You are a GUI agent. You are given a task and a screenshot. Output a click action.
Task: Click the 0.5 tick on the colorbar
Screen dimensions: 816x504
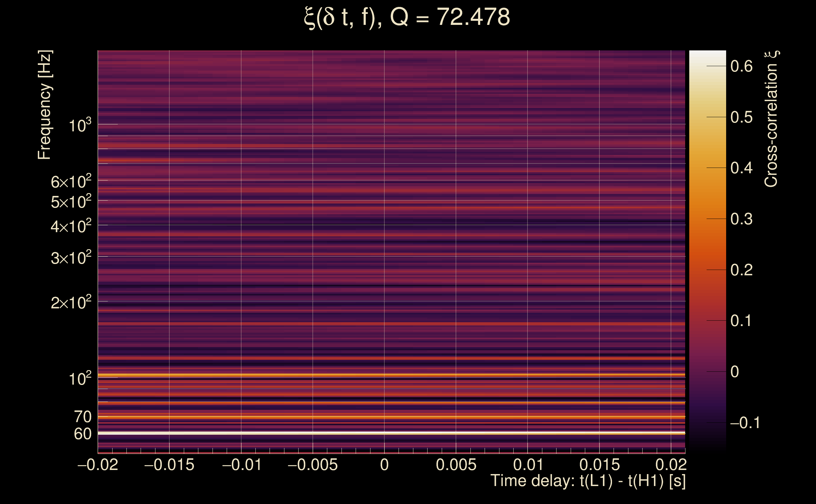coord(741,117)
